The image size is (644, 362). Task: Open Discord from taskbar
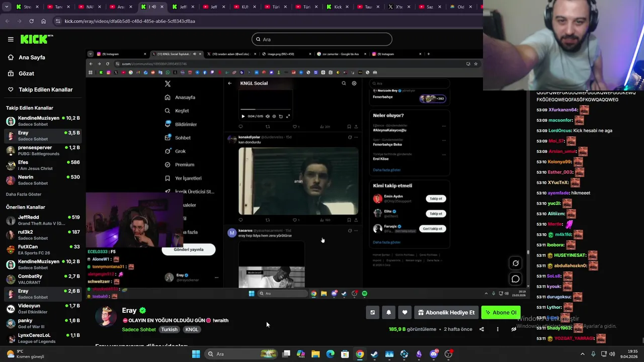pos(434,354)
